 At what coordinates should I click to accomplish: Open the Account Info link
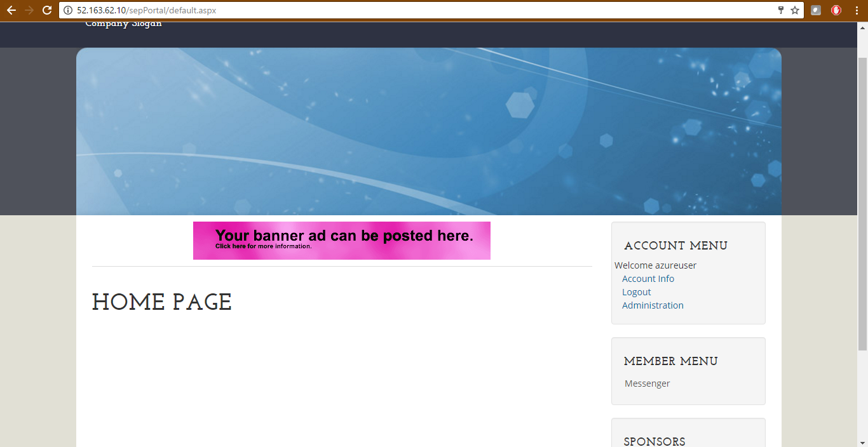pyautogui.click(x=648, y=279)
